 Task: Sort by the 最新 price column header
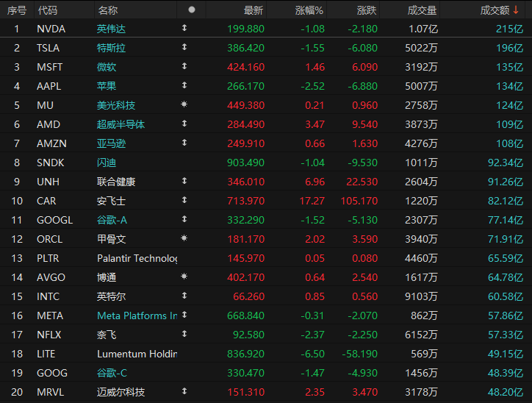[253, 10]
